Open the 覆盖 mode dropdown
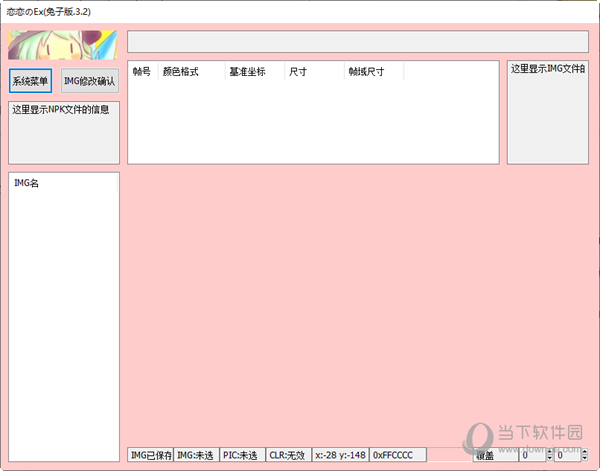600x471 pixels. [x=495, y=456]
